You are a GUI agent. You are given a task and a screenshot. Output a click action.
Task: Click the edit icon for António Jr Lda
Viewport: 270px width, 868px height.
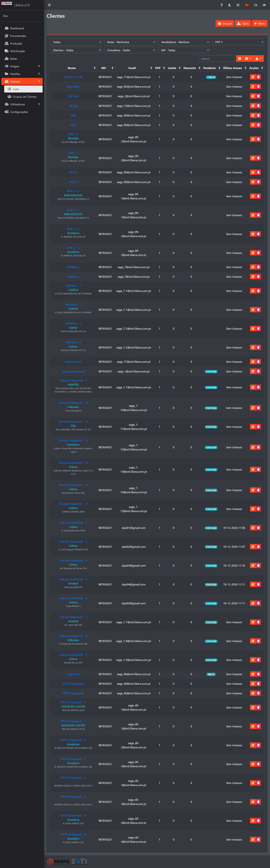253,77
